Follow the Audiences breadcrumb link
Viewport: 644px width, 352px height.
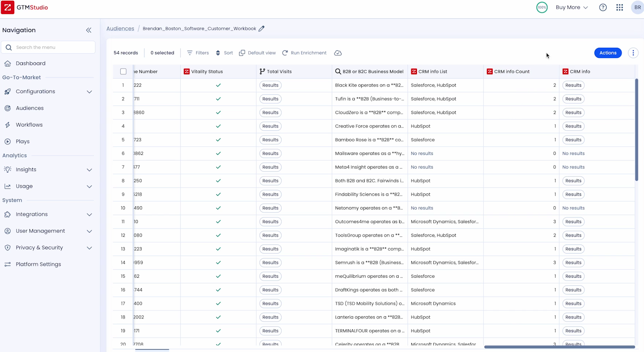click(x=120, y=28)
